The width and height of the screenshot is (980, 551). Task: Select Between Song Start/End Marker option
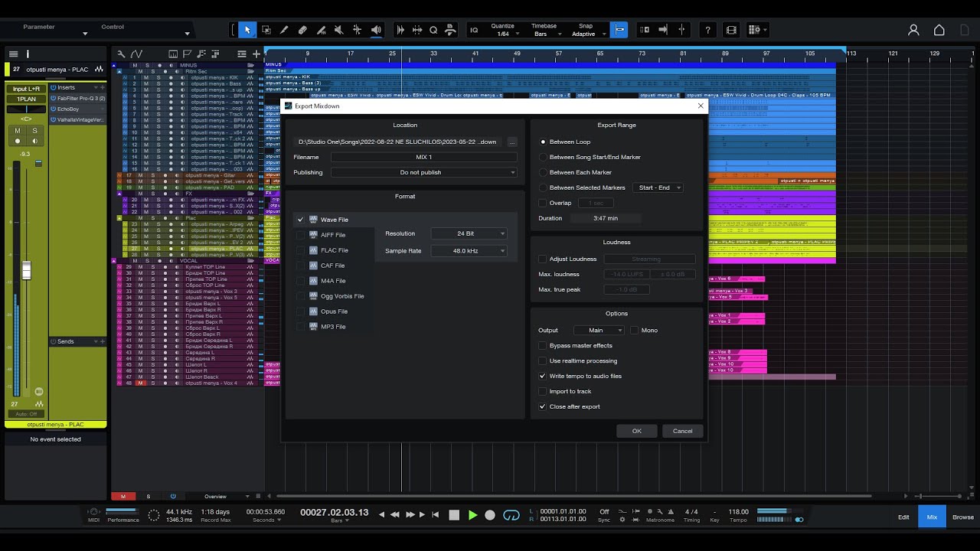click(544, 157)
